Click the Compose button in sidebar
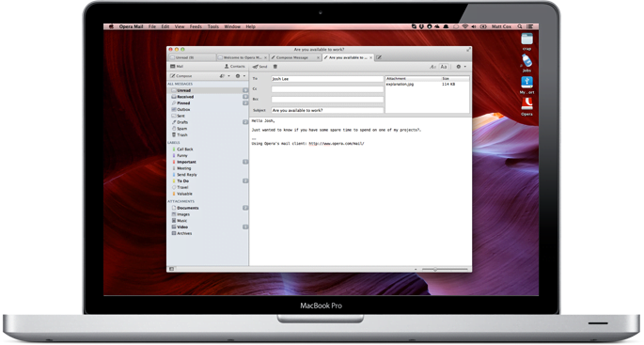The width and height of the screenshot is (644, 345). tap(181, 76)
